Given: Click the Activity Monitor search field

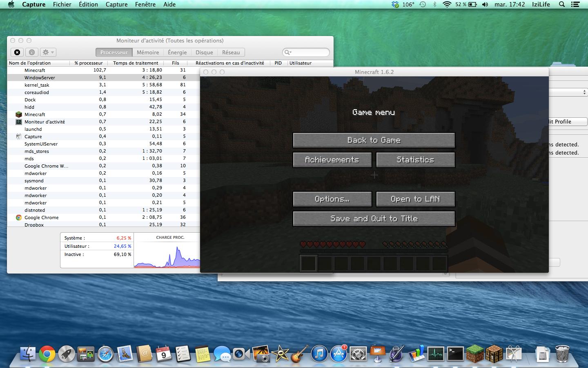Looking at the screenshot, I should click(306, 52).
